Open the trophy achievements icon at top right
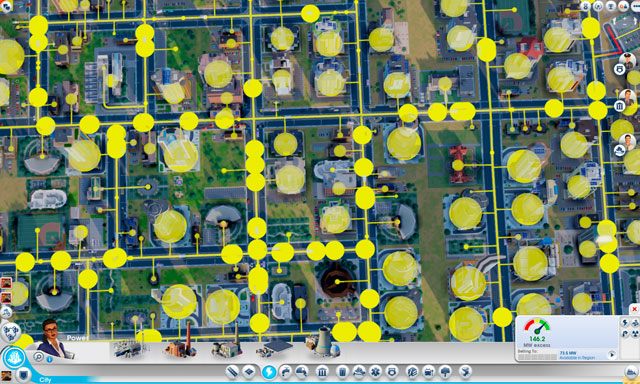This screenshot has width=640, height=384. (x=611, y=6)
